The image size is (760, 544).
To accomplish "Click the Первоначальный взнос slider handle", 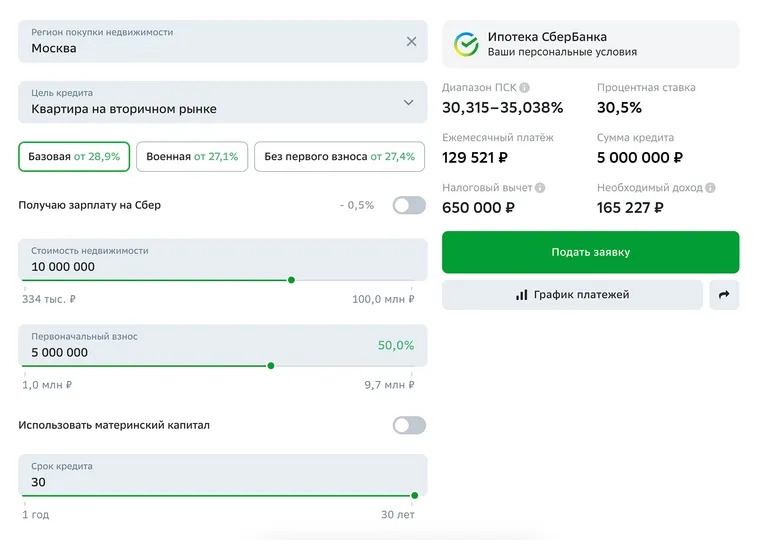I will coord(271,365).
